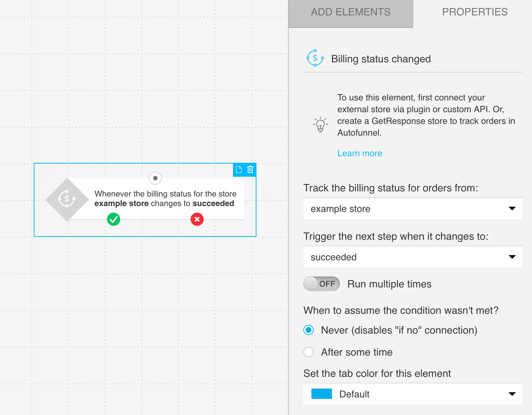Click the blue Default color swatch

click(321, 394)
